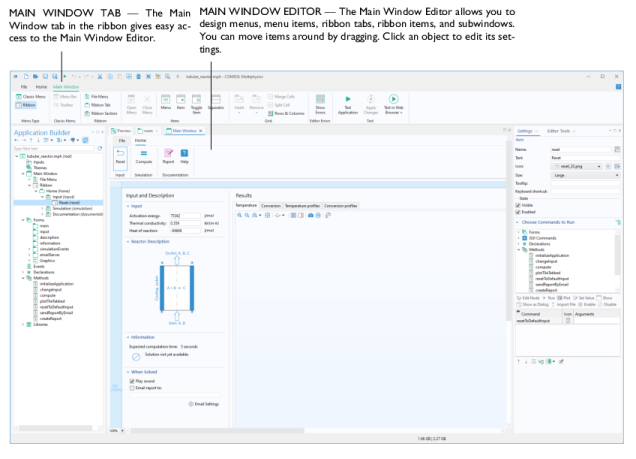This screenshot has width=636, height=459.
Task: Uncheck the Visible state checkbox
Action: [518, 205]
